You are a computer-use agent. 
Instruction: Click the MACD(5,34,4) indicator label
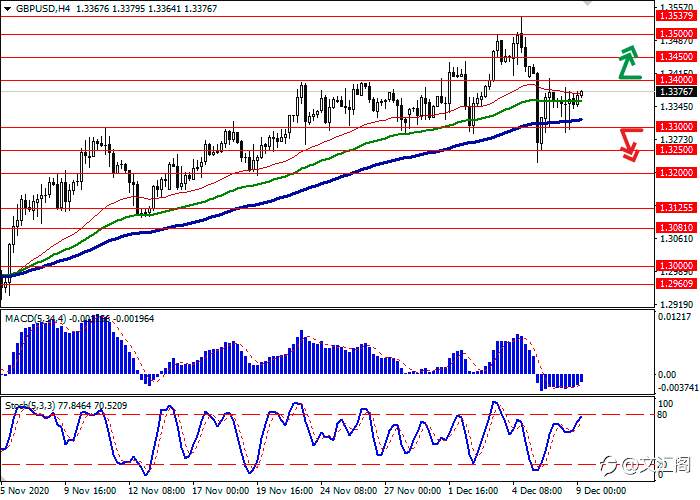(35, 319)
